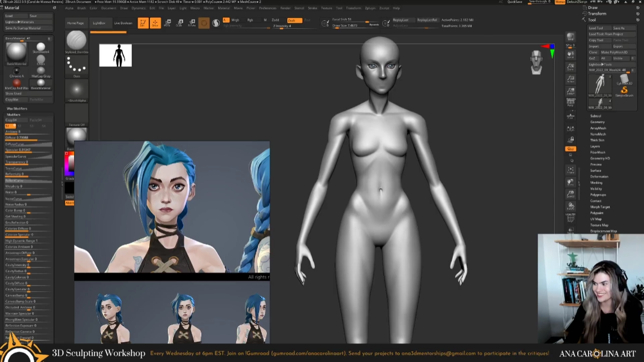Select the MatCap Red Wax material
The height and width of the screenshot is (362, 644).
click(16, 84)
